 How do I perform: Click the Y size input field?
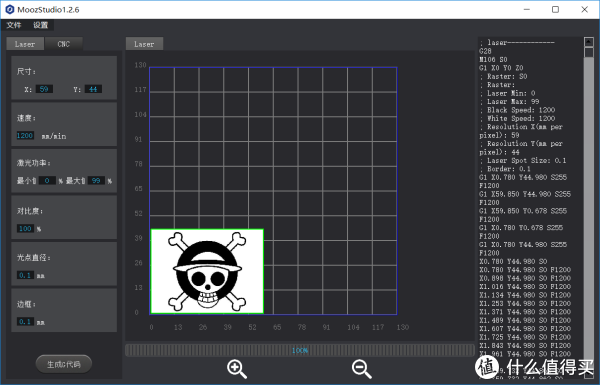tap(93, 89)
